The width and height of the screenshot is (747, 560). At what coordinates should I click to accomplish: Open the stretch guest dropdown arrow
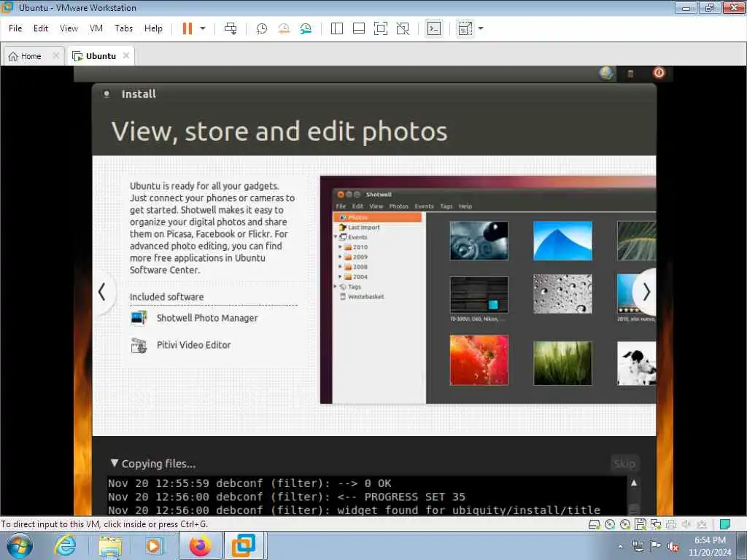tap(481, 28)
